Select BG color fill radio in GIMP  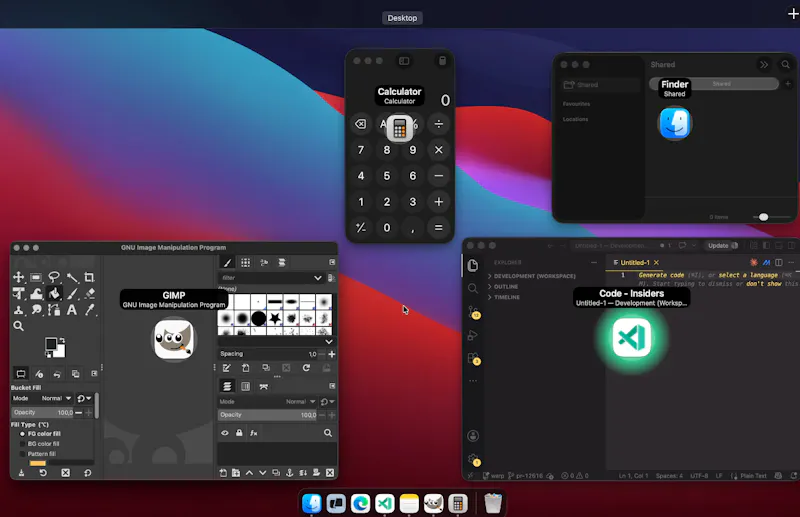click(x=22, y=444)
